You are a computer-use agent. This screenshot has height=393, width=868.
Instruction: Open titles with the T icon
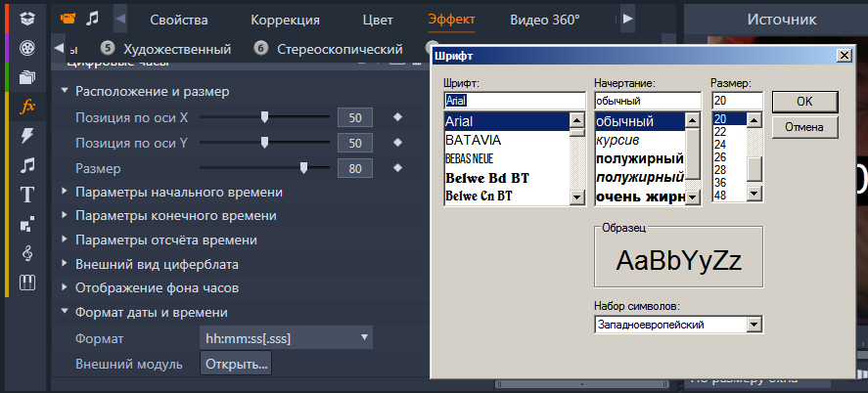click(27, 195)
